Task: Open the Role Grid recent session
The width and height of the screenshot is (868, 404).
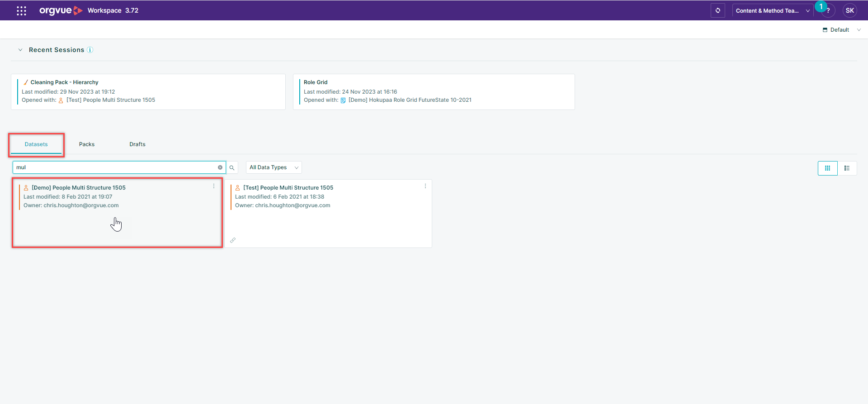Action: coord(434,92)
